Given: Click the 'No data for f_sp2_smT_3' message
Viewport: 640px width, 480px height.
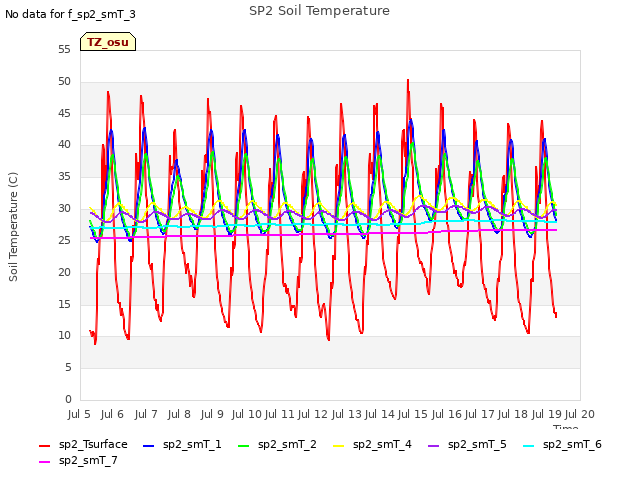Looking at the screenshot, I should point(70,14).
